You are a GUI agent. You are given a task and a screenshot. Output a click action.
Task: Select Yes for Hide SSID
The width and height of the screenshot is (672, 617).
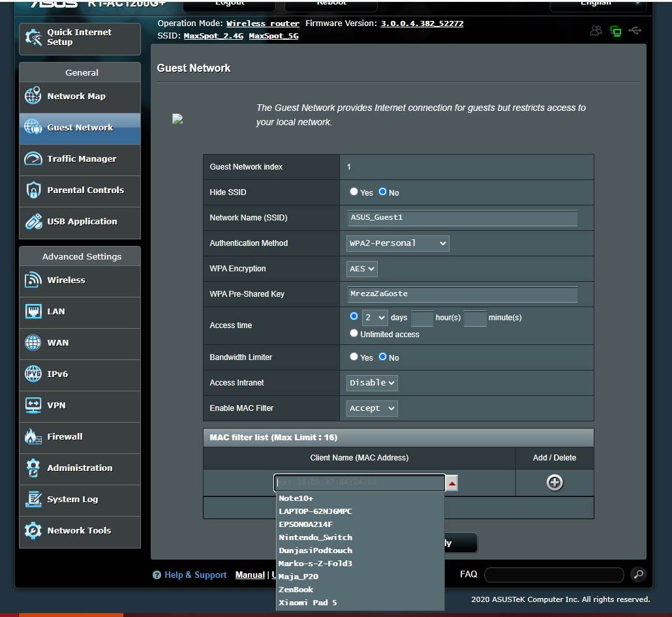(354, 192)
